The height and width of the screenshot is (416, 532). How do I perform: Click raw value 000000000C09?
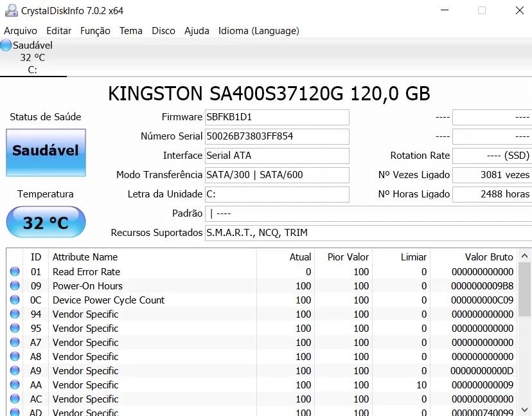click(x=482, y=300)
